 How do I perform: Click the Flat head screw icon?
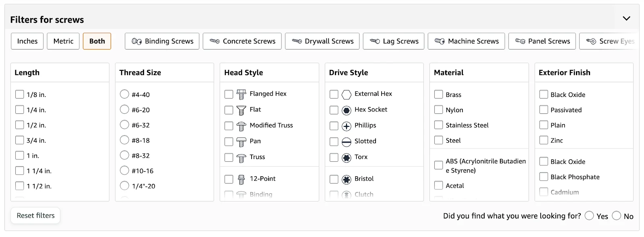coord(241,110)
